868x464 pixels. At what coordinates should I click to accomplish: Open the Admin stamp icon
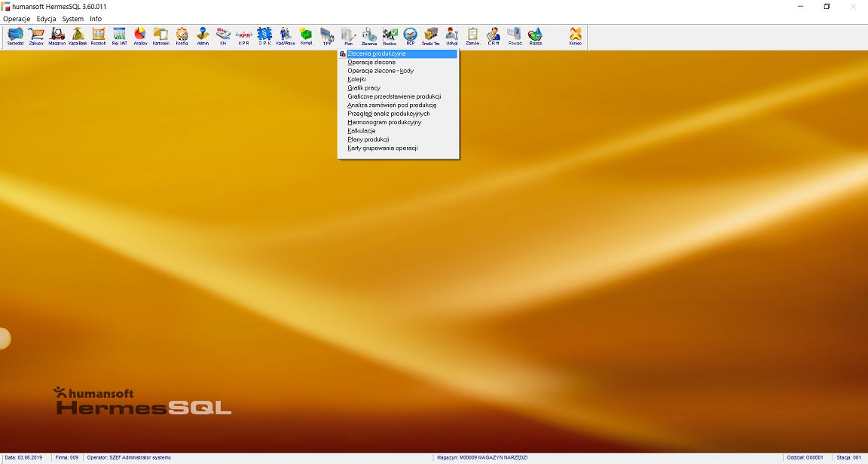(x=203, y=37)
